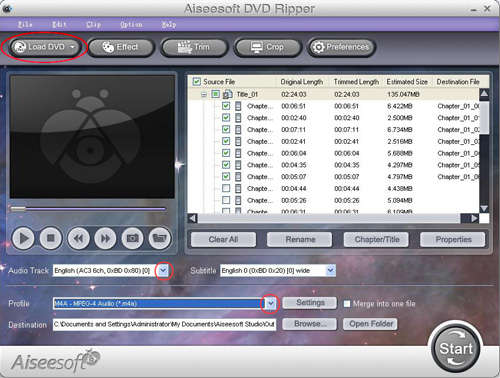The width and height of the screenshot is (500, 378).
Task: Collapse the Title_01 tree node
Action: [x=204, y=95]
